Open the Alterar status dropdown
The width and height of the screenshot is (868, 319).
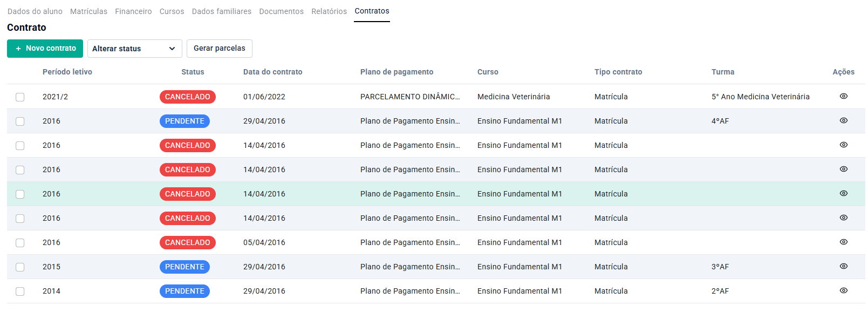click(134, 49)
